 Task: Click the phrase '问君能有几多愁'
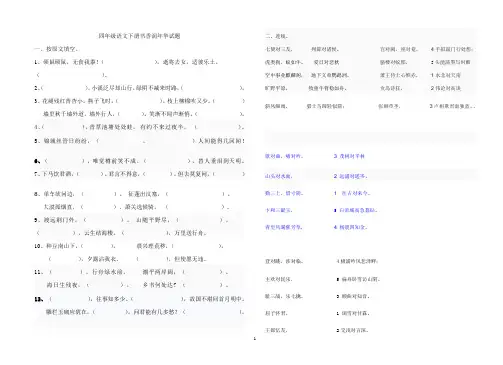coord(154,312)
